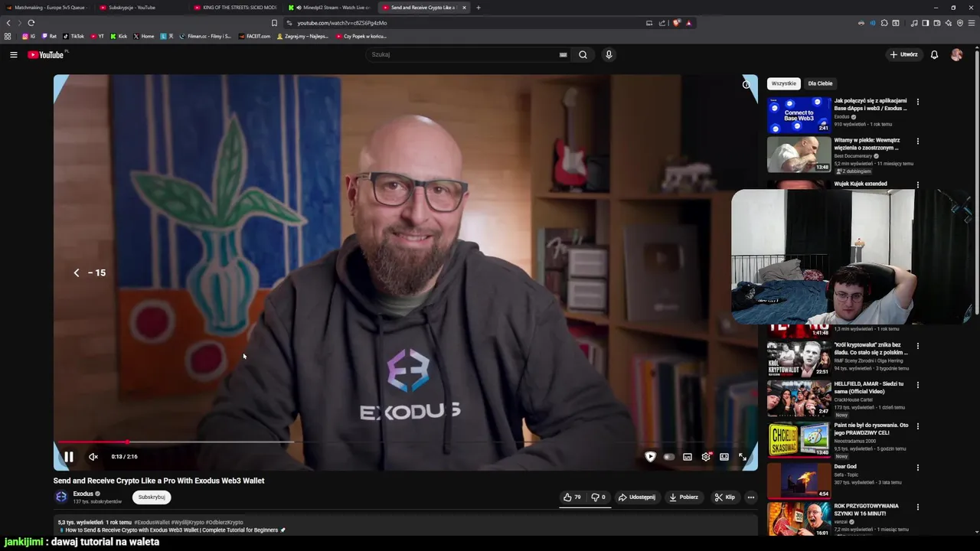Open the account avatar menu
Image resolution: width=980 pixels, height=551 pixels.
[x=956, y=54]
